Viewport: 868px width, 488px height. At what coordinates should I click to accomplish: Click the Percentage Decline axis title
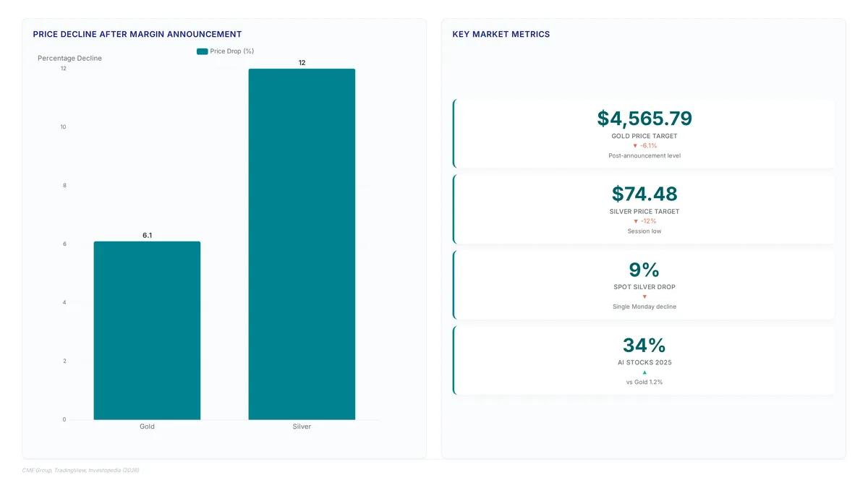point(69,58)
